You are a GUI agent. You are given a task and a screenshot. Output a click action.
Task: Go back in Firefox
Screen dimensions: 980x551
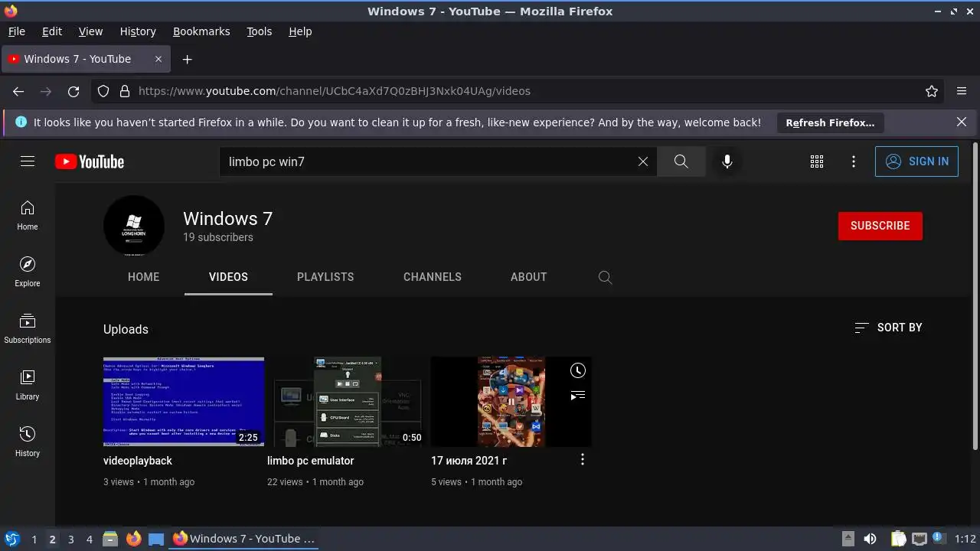[x=18, y=91]
